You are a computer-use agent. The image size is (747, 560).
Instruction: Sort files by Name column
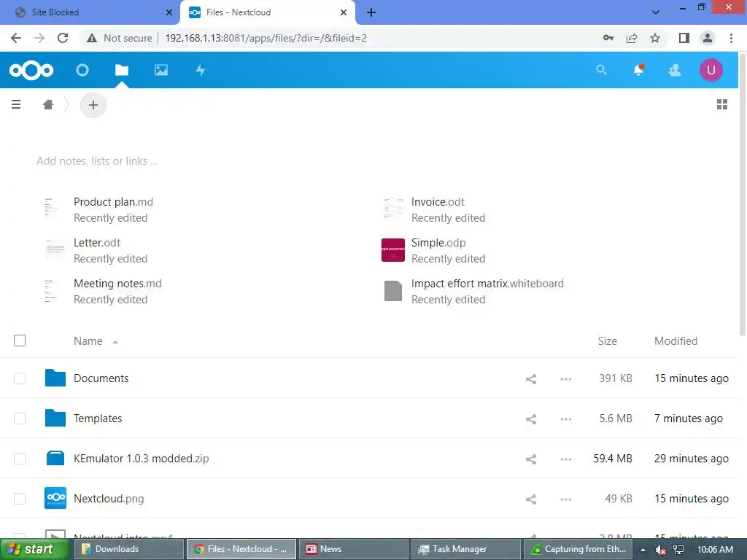click(x=88, y=341)
